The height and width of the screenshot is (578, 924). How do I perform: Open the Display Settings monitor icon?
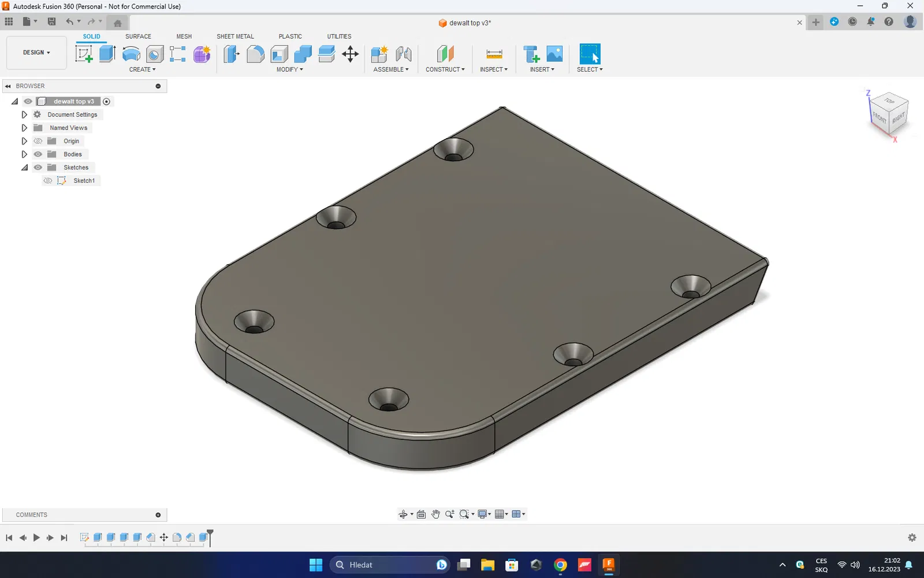482,514
